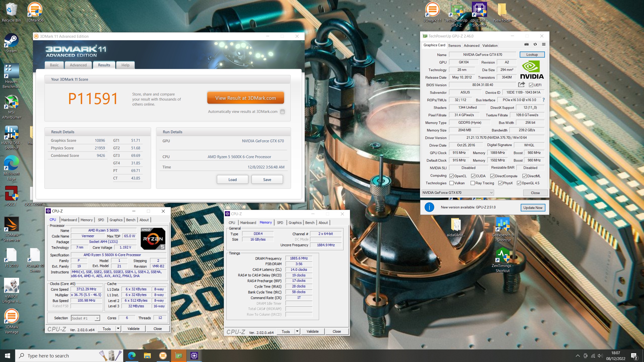644x362 pixels.
Task: Click Bus Interface question mark in GPU-Z
Action: [x=544, y=100]
